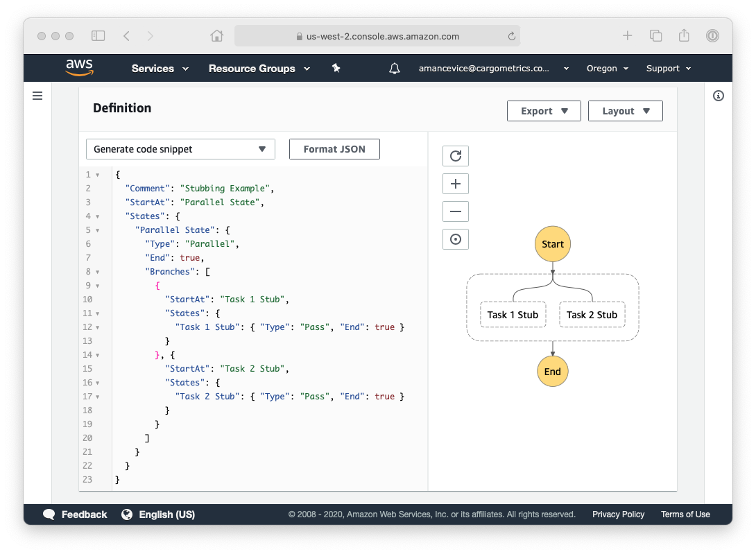Show the tab overview
This screenshot has width=756, height=554.
(655, 35)
